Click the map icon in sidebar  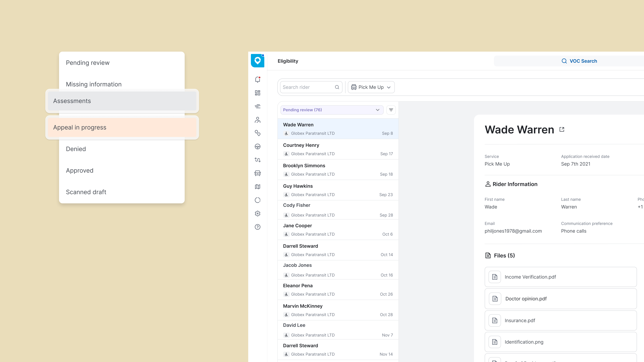pyautogui.click(x=257, y=187)
